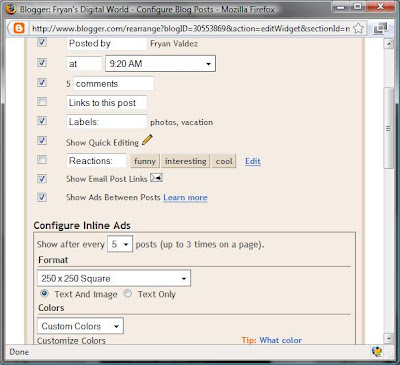Click the vertical scrollbar thumb
This screenshot has height=365, width=400.
389,129
